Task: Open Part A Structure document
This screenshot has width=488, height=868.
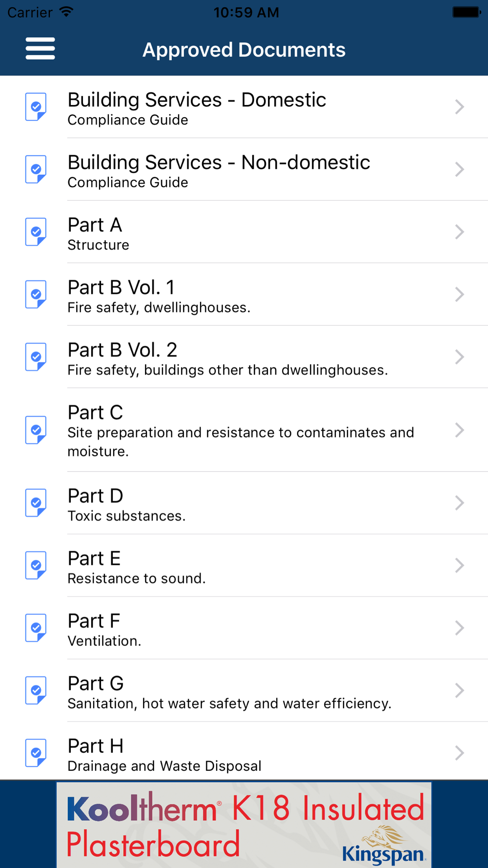Action: tap(244, 232)
